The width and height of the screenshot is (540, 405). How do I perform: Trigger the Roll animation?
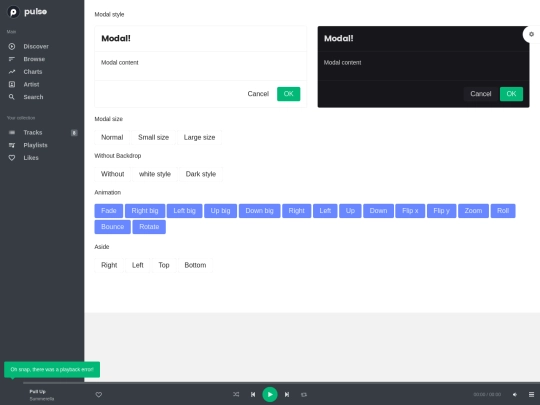503,211
